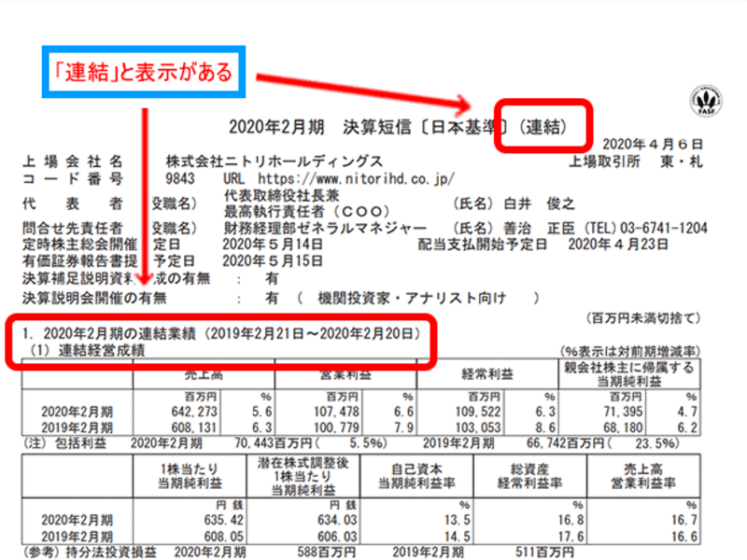Select diluted EPS 634.03

click(337, 520)
